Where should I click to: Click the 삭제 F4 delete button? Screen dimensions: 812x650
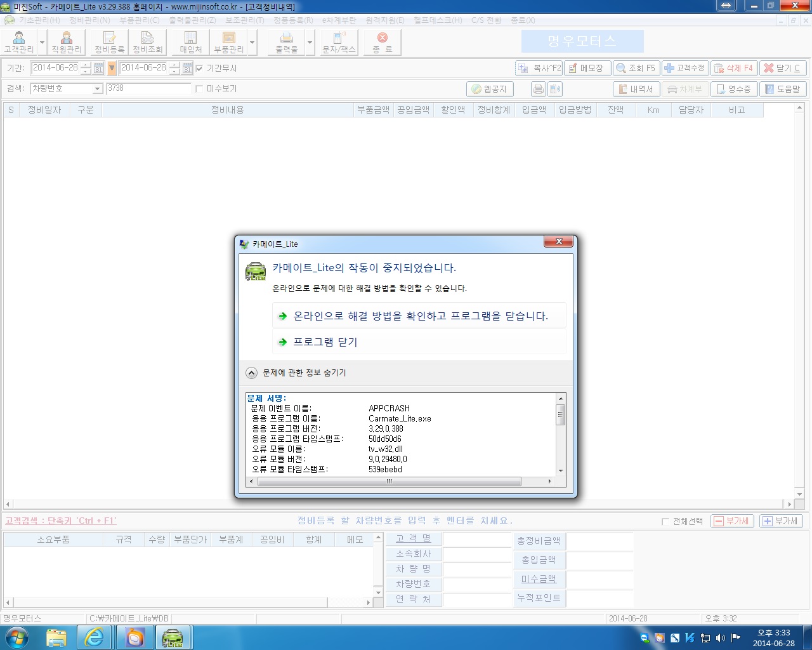(x=734, y=68)
